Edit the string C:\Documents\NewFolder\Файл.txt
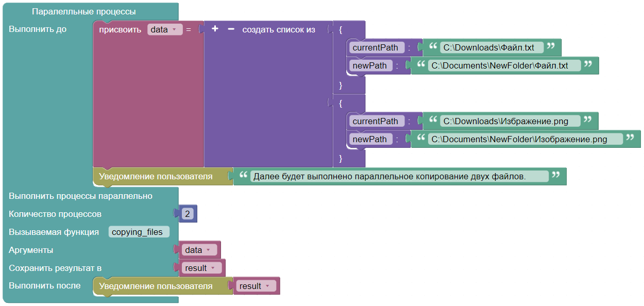This screenshot has height=306, width=644. (x=504, y=65)
